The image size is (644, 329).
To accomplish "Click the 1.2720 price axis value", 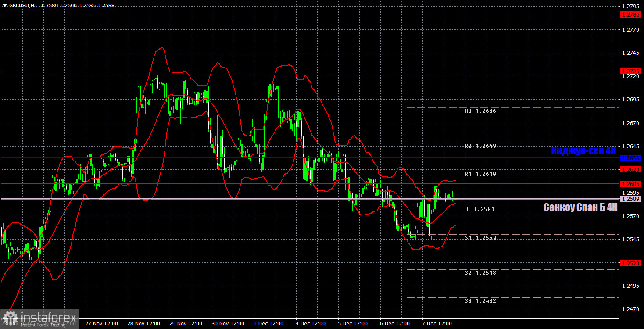I will point(630,76).
